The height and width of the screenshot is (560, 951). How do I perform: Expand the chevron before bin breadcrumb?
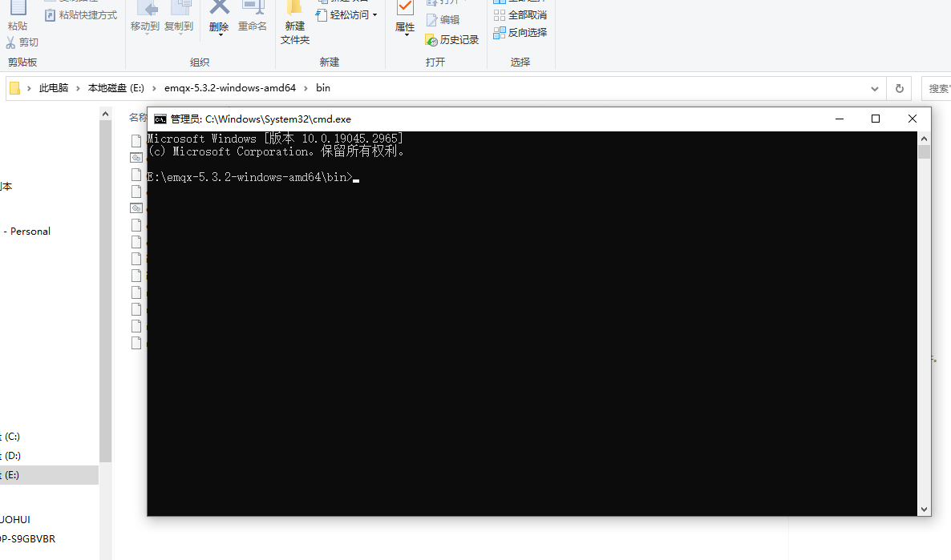pos(306,88)
